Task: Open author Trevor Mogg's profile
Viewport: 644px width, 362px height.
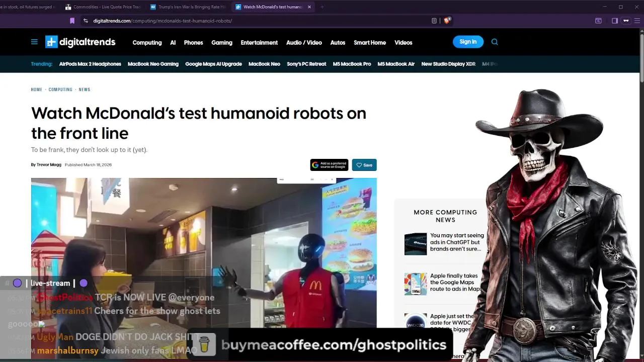Action: click(x=49, y=165)
